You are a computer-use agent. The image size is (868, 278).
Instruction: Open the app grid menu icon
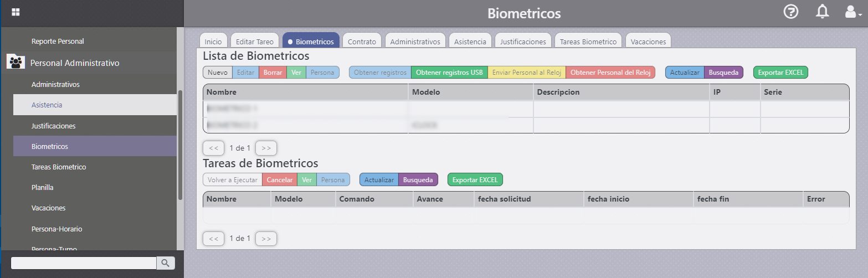coord(16,12)
